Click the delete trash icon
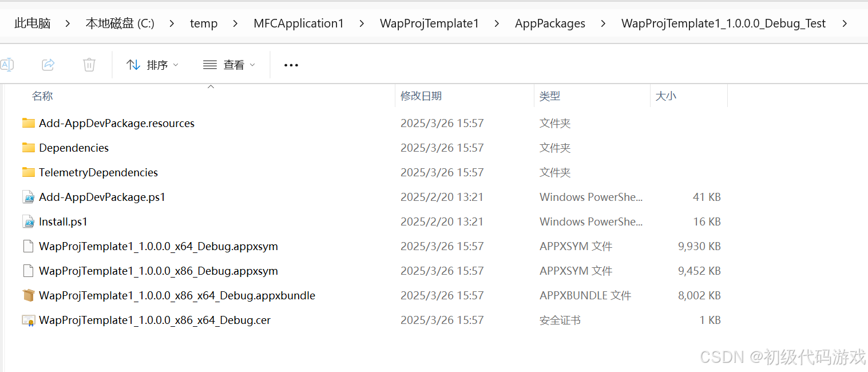This screenshot has height=372, width=868. (x=89, y=64)
